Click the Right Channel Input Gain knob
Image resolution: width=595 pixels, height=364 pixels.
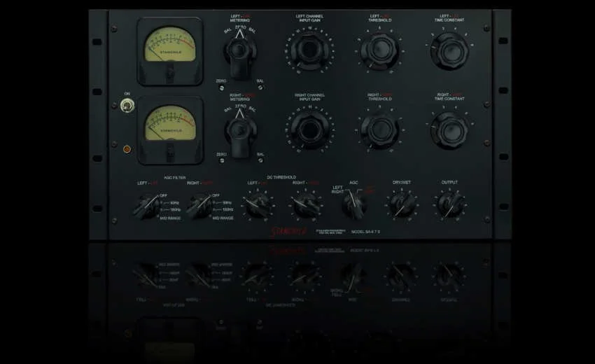(x=309, y=129)
